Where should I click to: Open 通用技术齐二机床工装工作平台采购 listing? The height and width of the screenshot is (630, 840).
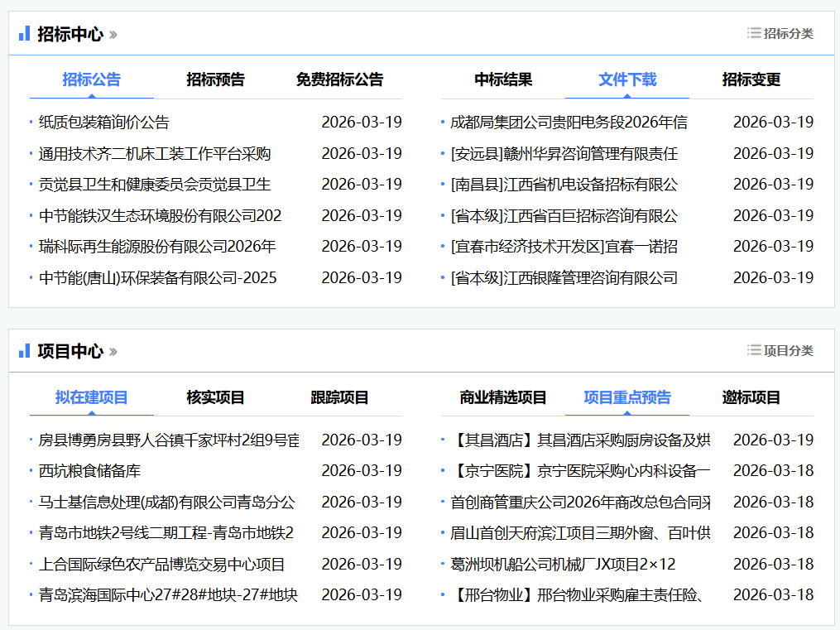[155, 154]
